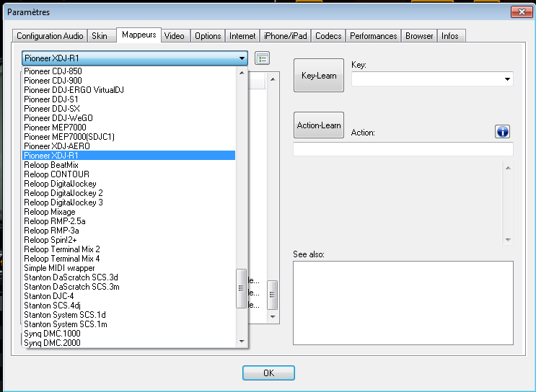Click the Action input field
The height and width of the screenshot is (392, 536).
pyautogui.click(x=403, y=149)
